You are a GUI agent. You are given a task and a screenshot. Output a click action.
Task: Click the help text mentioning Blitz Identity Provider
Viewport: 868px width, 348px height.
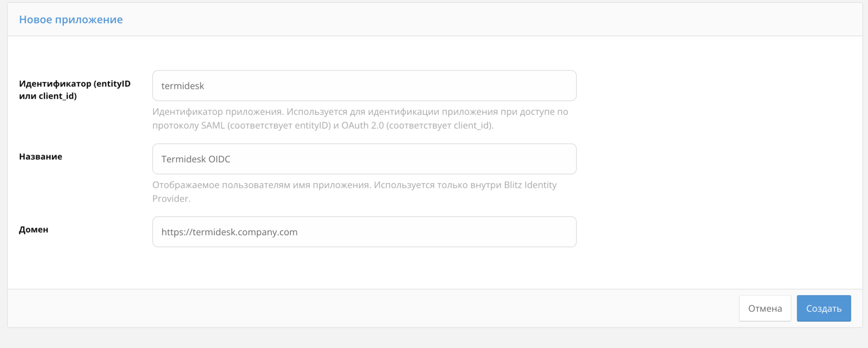pos(354,192)
